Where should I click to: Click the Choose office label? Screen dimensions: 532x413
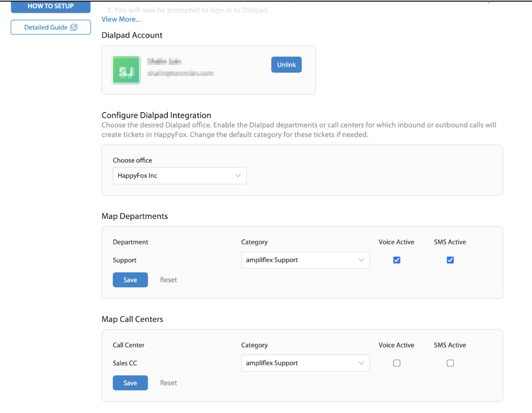[x=133, y=161]
